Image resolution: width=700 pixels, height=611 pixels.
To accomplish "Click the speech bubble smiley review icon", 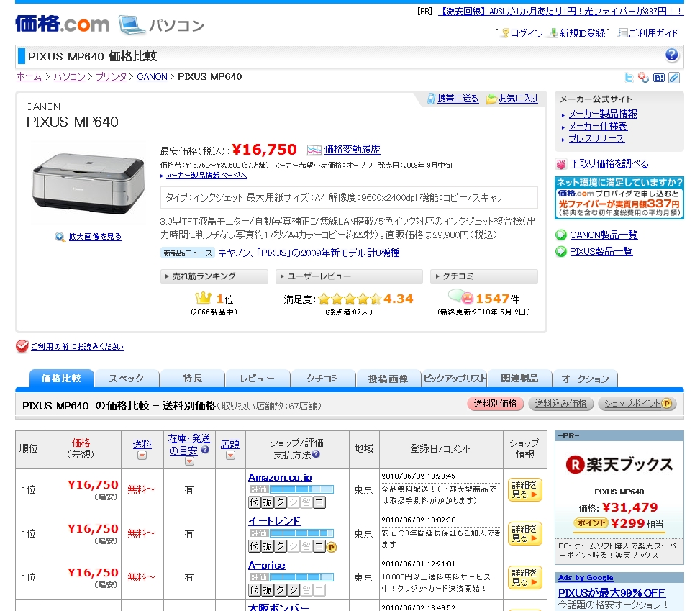I will coord(460,297).
